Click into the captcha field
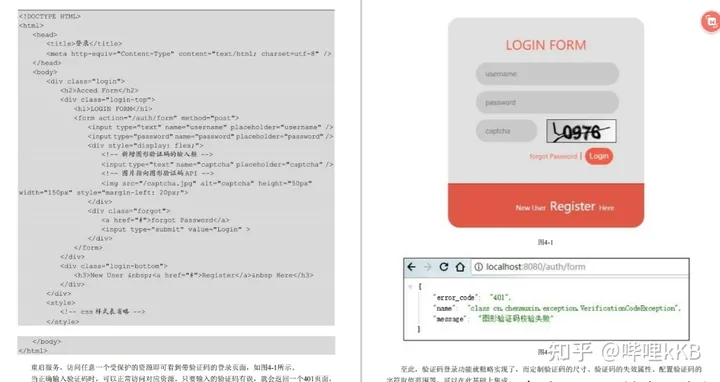This screenshot has width=720, height=382. [x=506, y=131]
